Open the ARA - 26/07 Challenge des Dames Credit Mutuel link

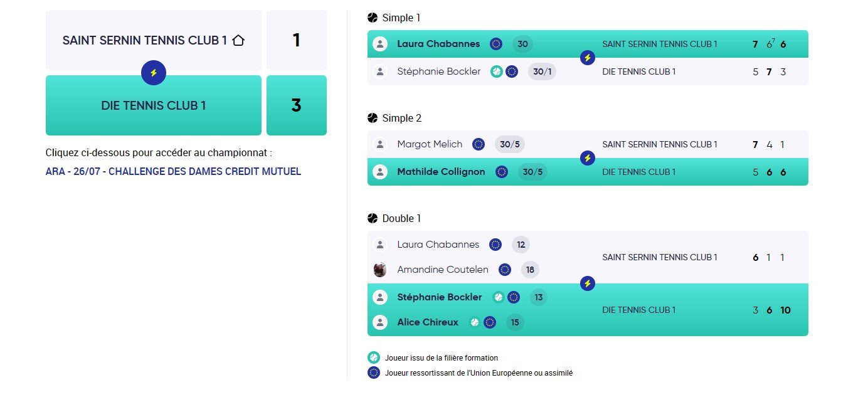173,171
